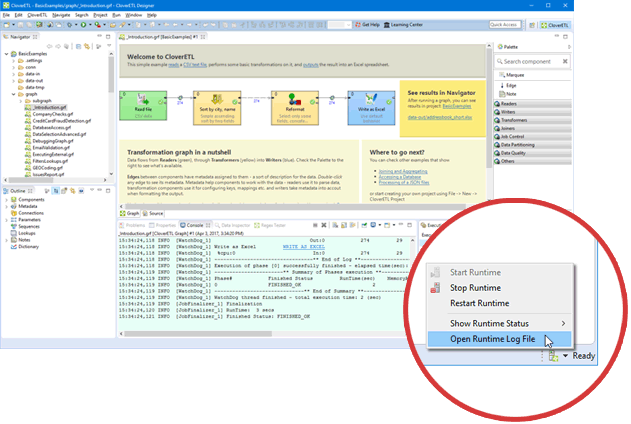Click the Reformat transformer component

pyautogui.click(x=295, y=108)
